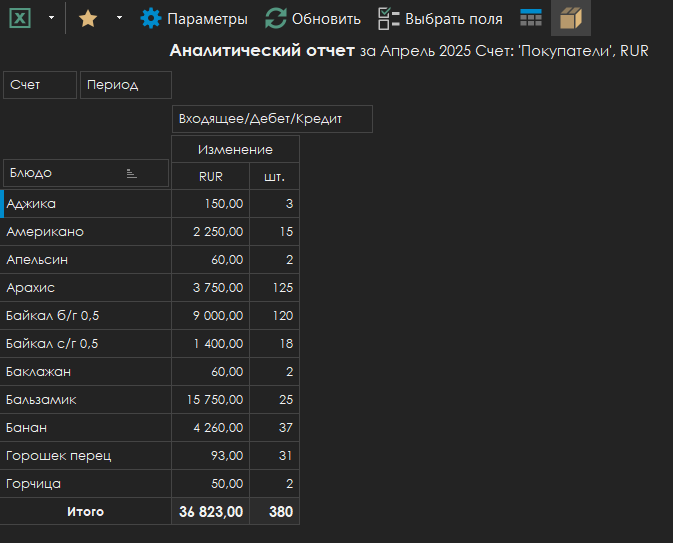Select the Аджика row
Screen dimensions: 673x543
tap(86, 204)
